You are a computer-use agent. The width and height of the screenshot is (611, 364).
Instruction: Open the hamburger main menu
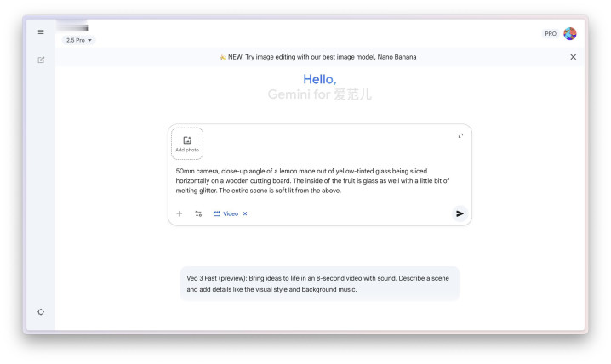tap(41, 32)
